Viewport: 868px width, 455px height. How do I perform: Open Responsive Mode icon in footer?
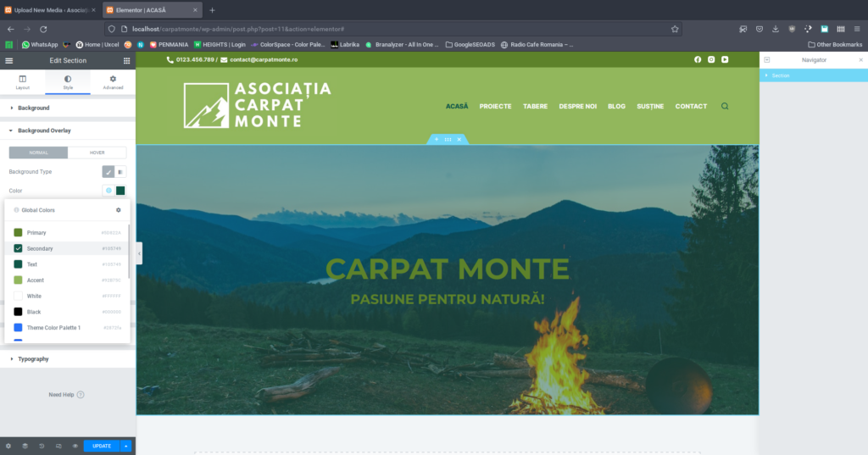coord(58,447)
